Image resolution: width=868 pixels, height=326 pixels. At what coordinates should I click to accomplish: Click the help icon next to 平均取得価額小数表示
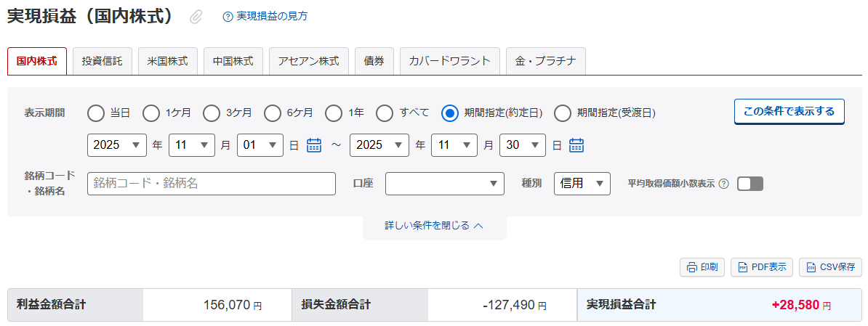(x=723, y=184)
